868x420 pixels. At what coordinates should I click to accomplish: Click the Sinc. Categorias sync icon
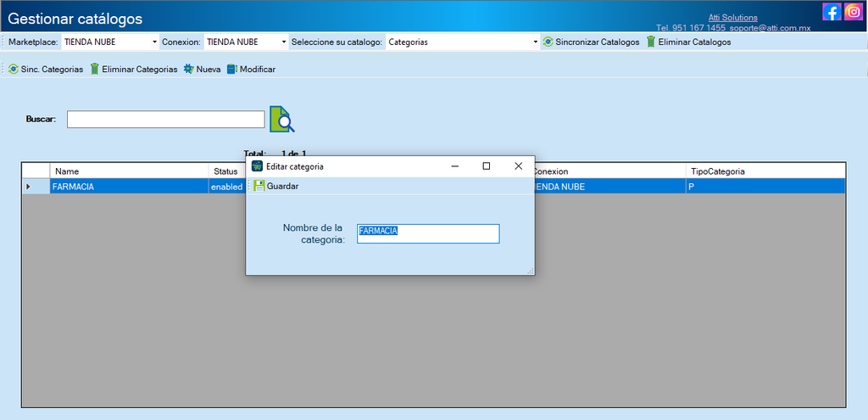tap(14, 70)
